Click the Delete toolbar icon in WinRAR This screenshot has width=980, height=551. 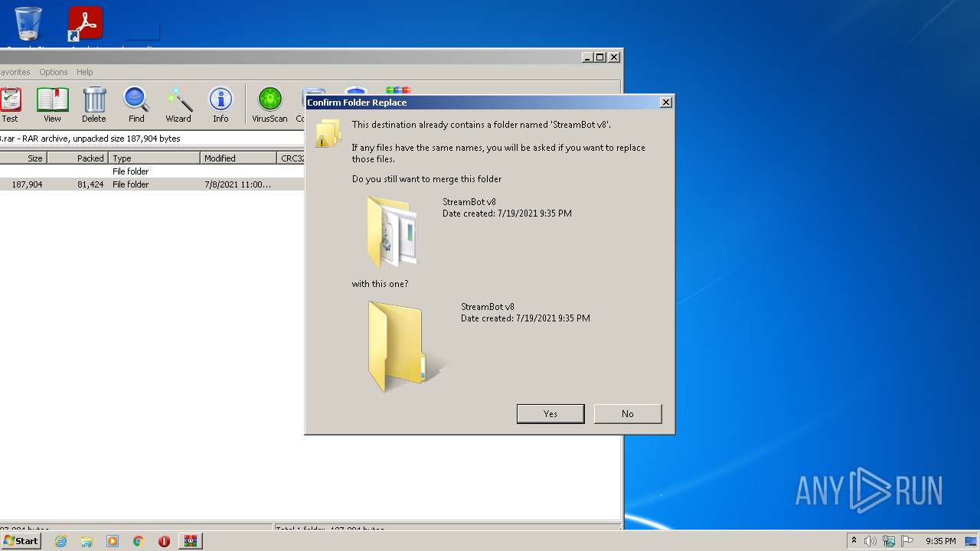[x=94, y=105]
